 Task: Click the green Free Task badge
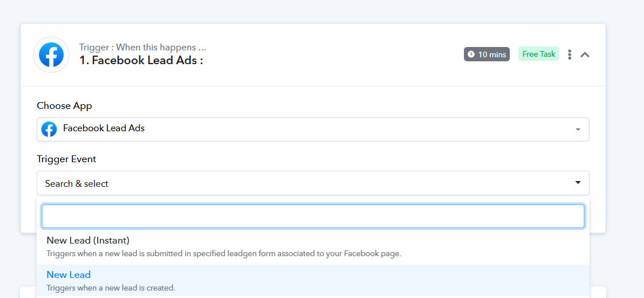click(538, 54)
